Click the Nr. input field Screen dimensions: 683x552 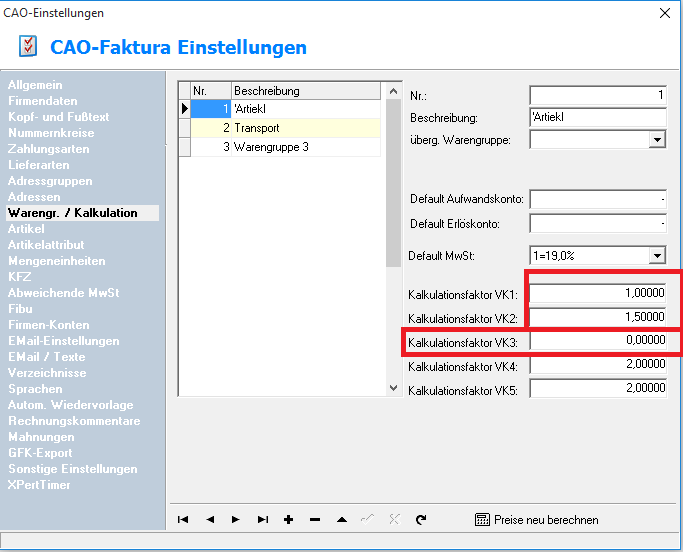pyautogui.click(x=598, y=95)
